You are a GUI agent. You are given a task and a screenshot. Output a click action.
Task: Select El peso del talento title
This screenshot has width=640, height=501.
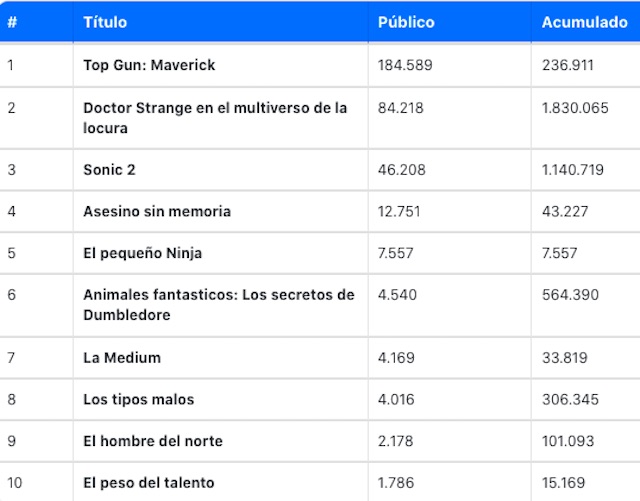tap(149, 483)
